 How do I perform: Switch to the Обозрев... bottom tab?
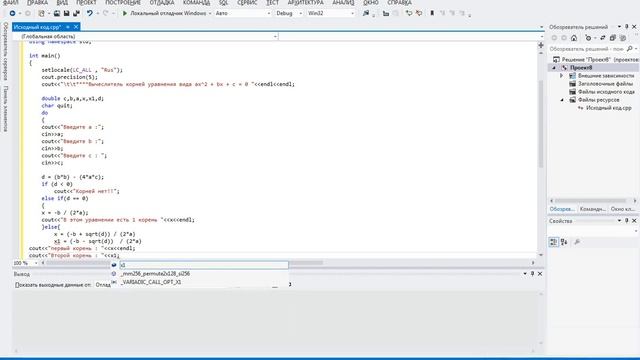(x=562, y=209)
